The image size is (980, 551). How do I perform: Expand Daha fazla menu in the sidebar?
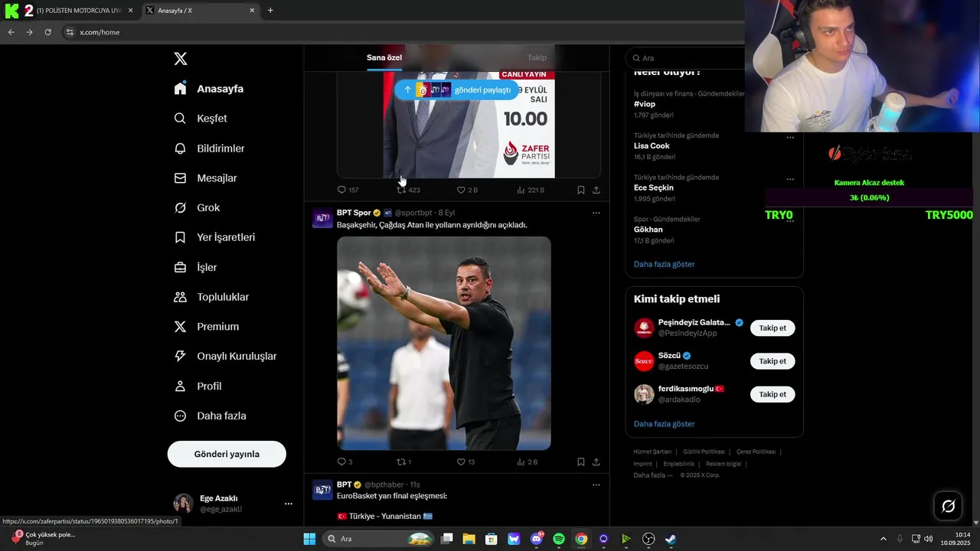pos(210,416)
